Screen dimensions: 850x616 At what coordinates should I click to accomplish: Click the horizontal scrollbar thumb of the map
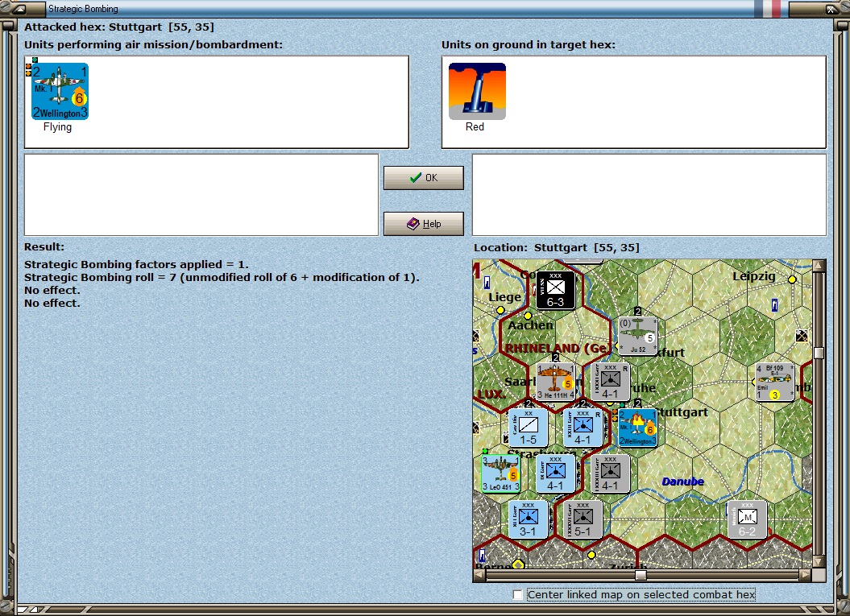click(x=641, y=575)
